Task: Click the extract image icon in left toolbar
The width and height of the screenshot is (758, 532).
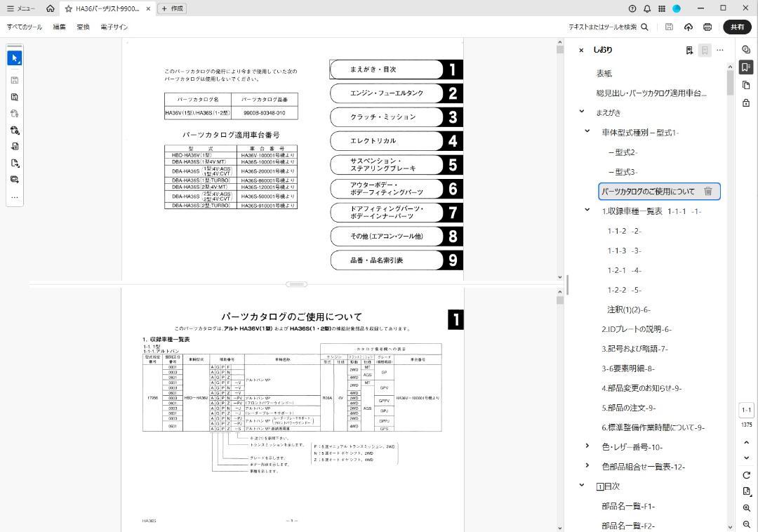Action: point(15,179)
